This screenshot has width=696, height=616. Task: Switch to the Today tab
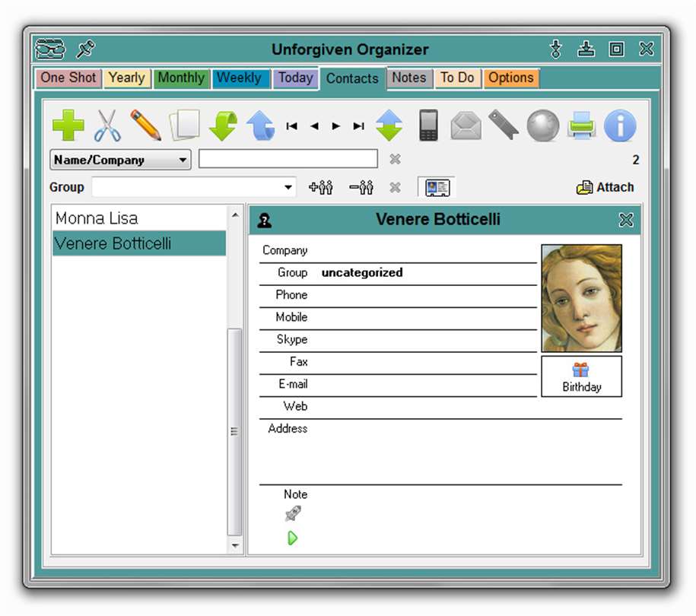pyautogui.click(x=296, y=78)
